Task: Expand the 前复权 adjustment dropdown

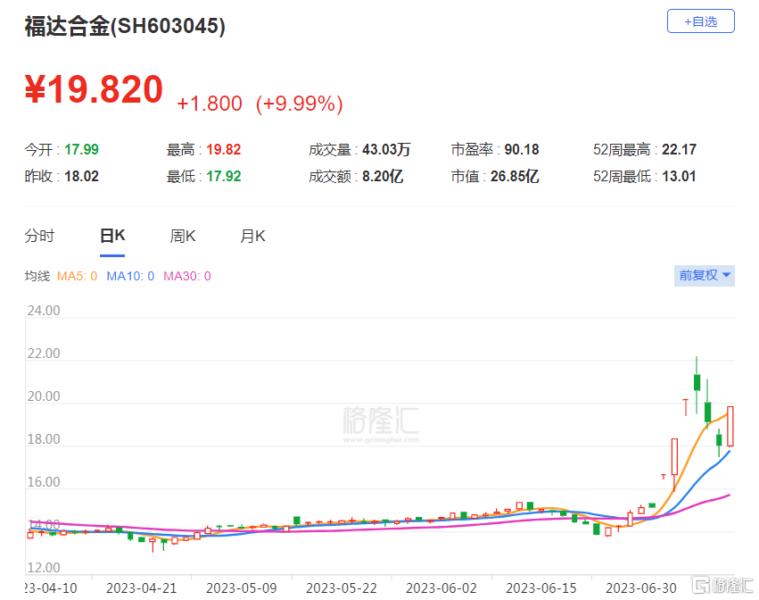Action: point(704,275)
